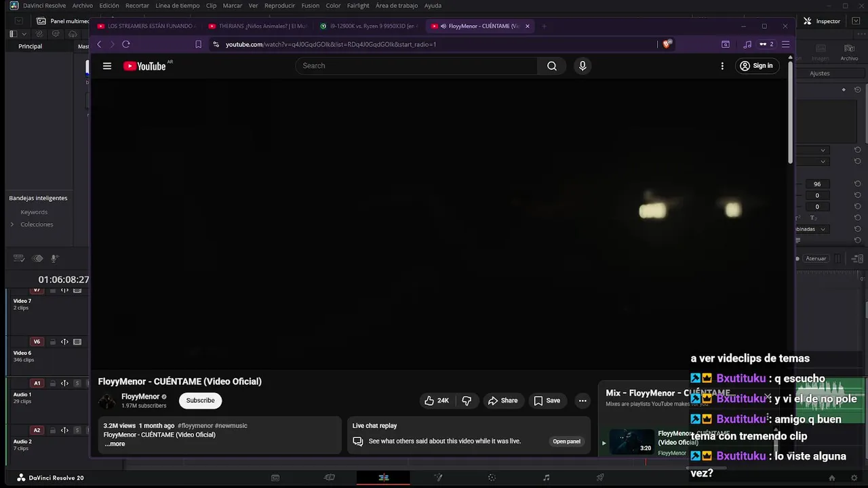Viewport: 868px width, 488px height.
Task: Open the YouTube guide hamburger menu
Action: coord(106,66)
